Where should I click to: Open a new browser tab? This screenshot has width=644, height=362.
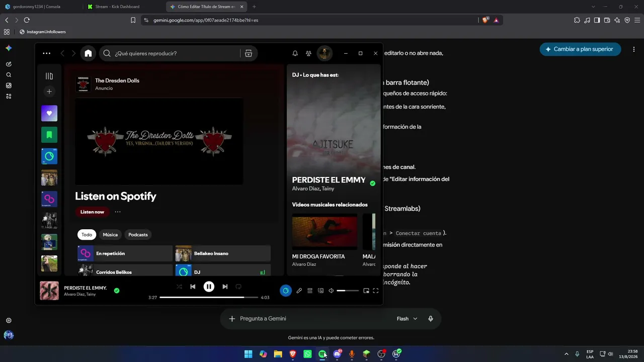(254, 7)
